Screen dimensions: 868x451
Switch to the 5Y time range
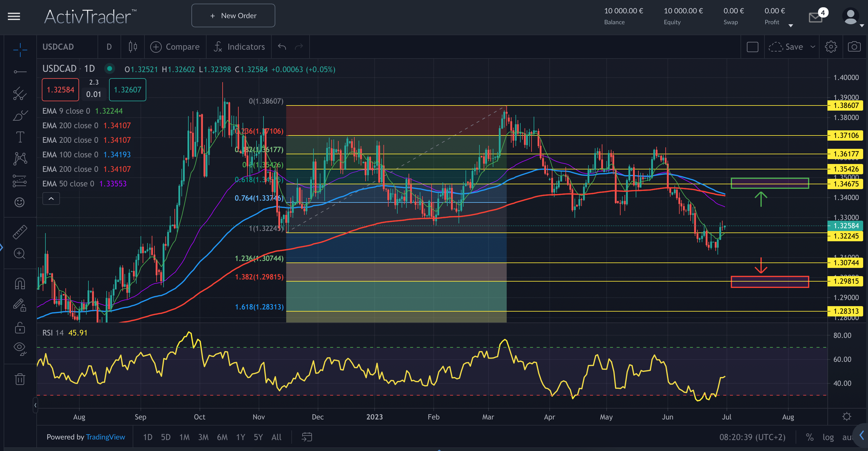pyautogui.click(x=258, y=437)
